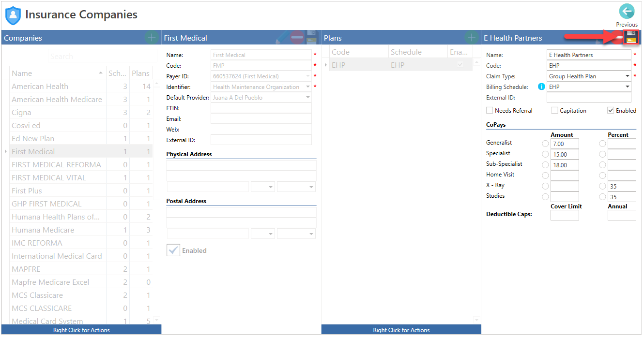The image size is (644, 337).
Task: Sort plans by Schedule column header
Action: coord(418,52)
